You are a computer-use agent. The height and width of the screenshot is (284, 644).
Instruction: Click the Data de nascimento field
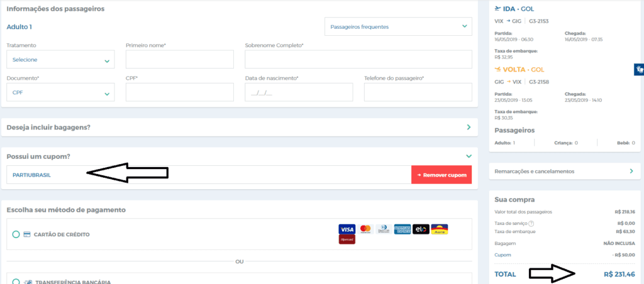(299, 92)
